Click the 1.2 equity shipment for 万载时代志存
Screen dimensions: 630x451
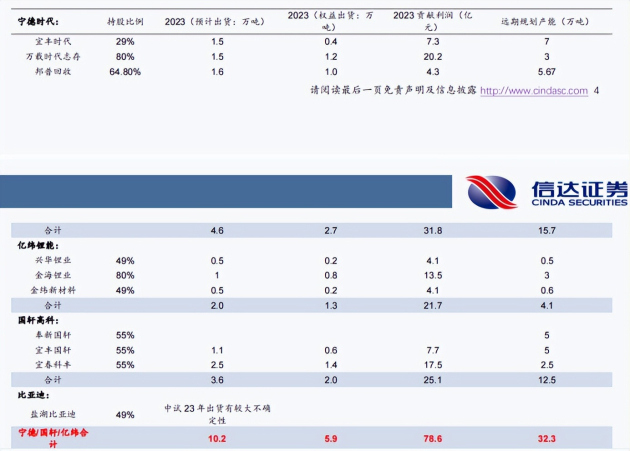[331, 57]
